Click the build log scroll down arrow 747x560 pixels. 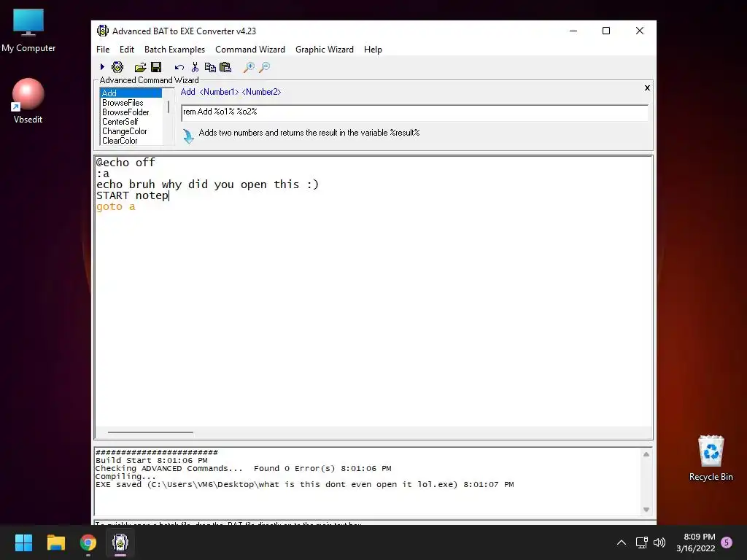646,510
